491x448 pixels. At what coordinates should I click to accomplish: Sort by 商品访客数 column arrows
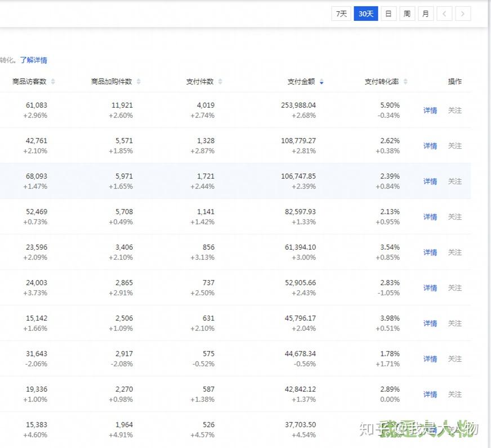53,82
